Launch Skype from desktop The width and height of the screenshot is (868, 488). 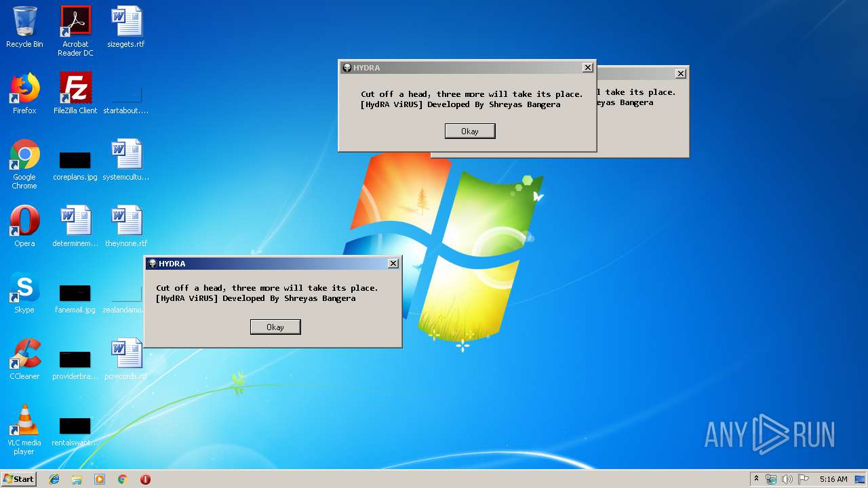(x=24, y=293)
